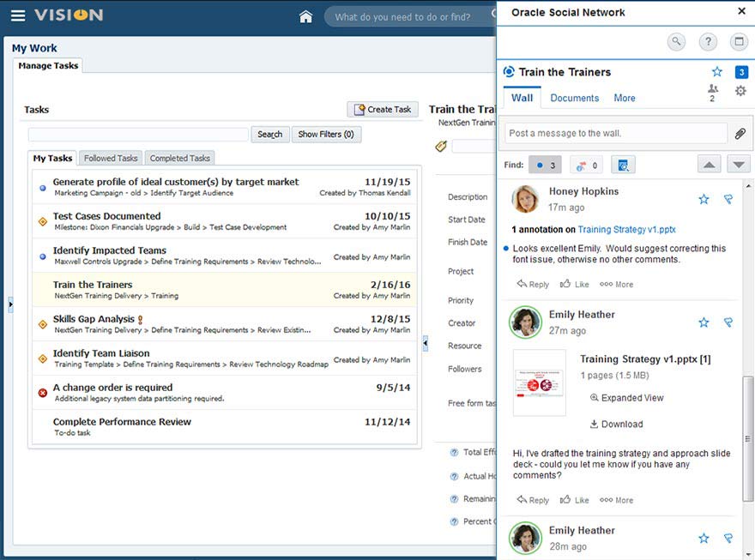Switch to the Wall tab
The width and height of the screenshot is (755, 560).
click(522, 98)
